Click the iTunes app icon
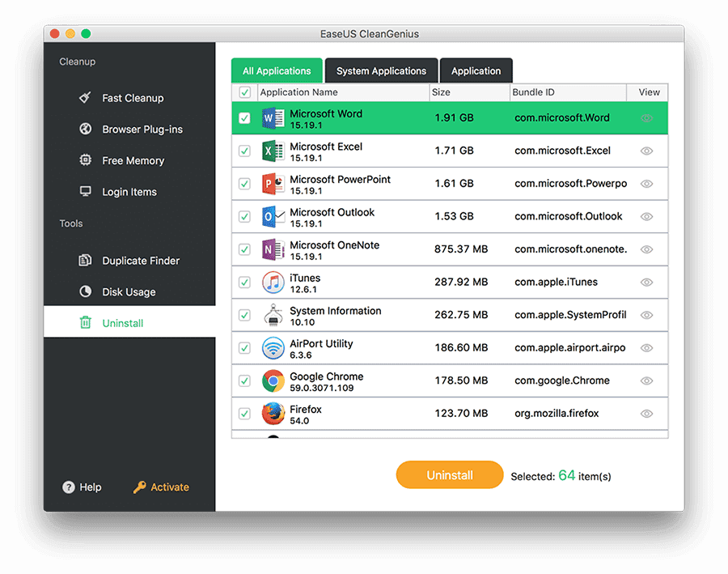The height and width of the screenshot is (574, 728). click(x=273, y=282)
